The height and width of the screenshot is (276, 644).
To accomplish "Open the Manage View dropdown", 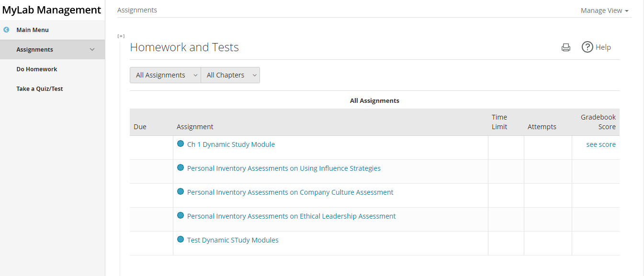I will pyautogui.click(x=604, y=11).
